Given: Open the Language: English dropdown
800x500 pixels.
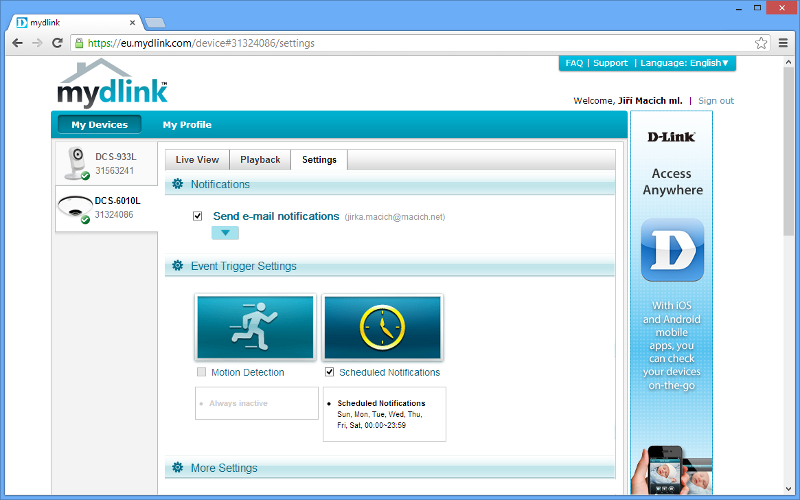Looking at the screenshot, I should [x=686, y=63].
